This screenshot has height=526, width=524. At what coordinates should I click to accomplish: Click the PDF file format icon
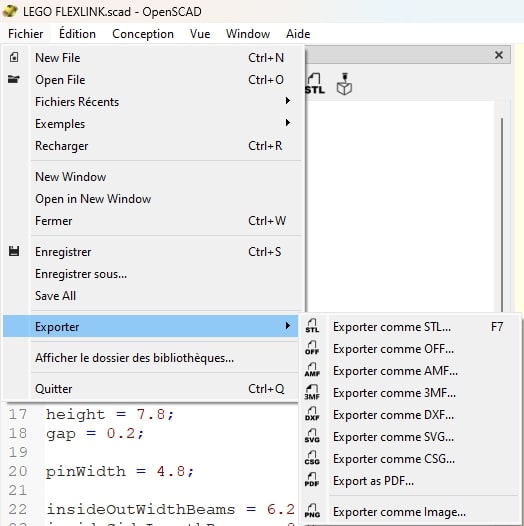[x=312, y=480]
